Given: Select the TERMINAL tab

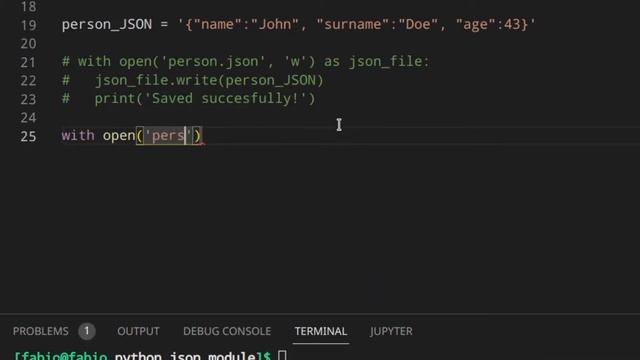Looking at the screenshot, I should tap(321, 331).
